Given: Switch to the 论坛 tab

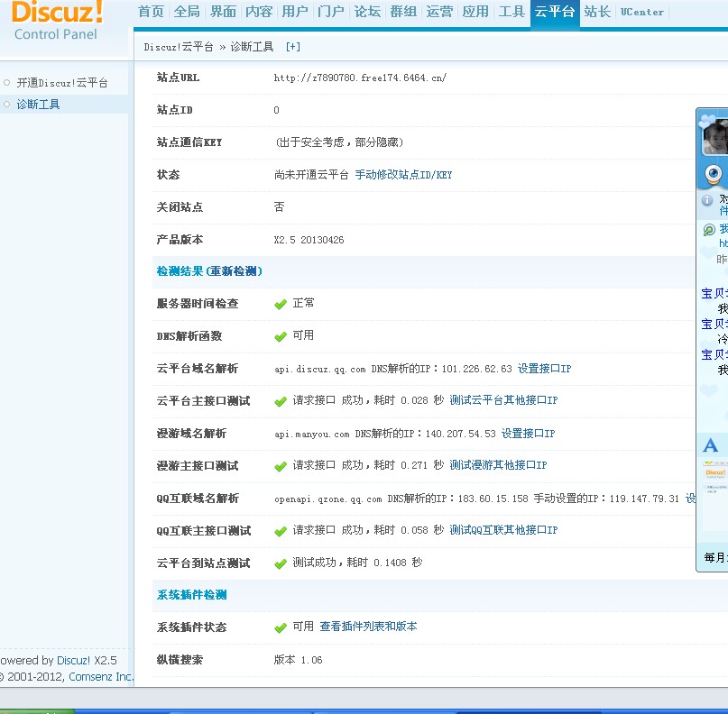Looking at the screenshot, I should pos(367,12).
